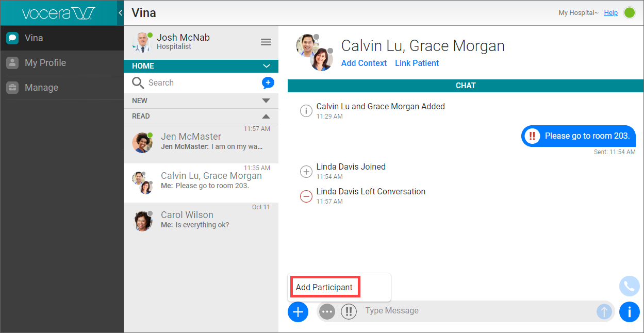Click the minus icon beside Left Conversation
This screenshot has width=644, height=333.
[x=306, y=196]
